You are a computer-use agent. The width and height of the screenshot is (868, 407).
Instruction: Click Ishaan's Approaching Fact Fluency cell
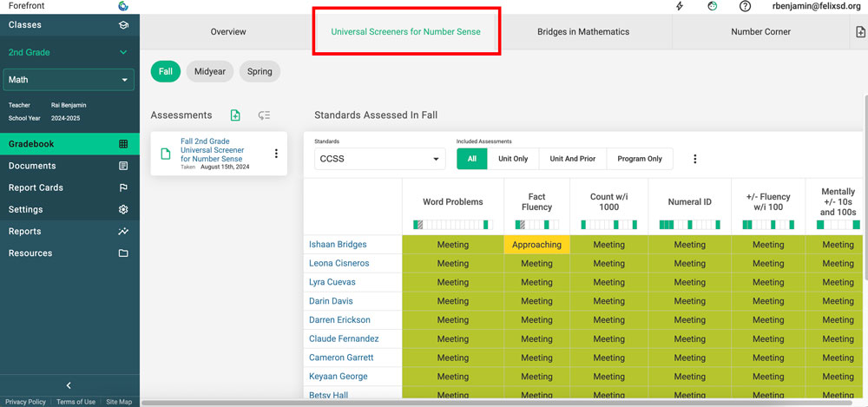536,245
